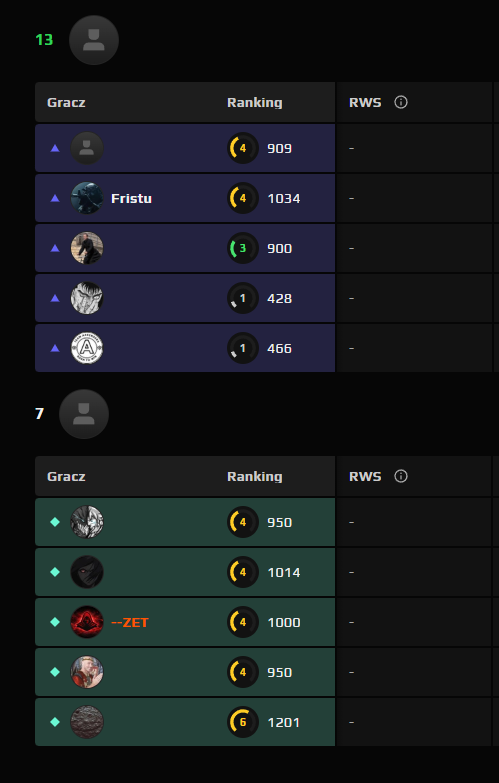Image resolution: width=499 pixels, height=783 pixels.
Task: Open player Fristu's profile name link
Action: coord(131,198)
